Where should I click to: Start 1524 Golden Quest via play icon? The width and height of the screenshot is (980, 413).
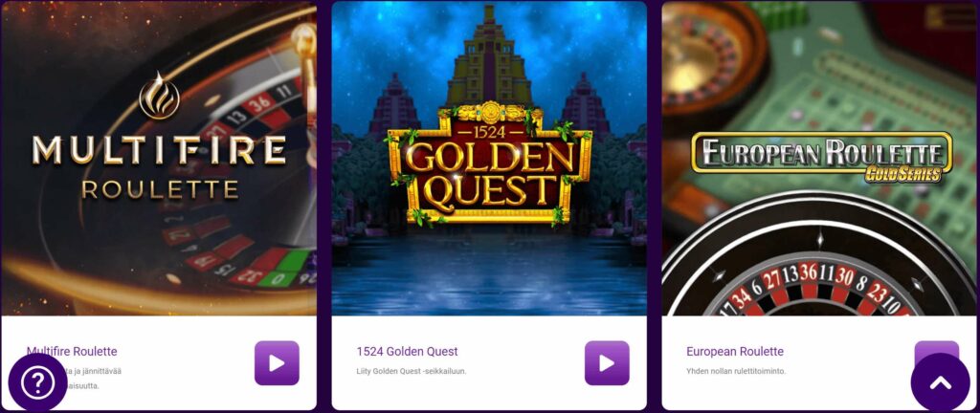click(x=607, y=363)
